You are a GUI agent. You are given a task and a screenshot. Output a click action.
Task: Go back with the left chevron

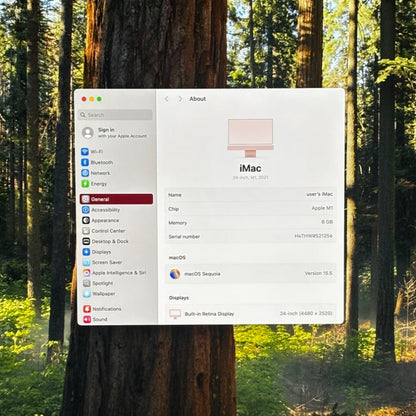(167, 99)
